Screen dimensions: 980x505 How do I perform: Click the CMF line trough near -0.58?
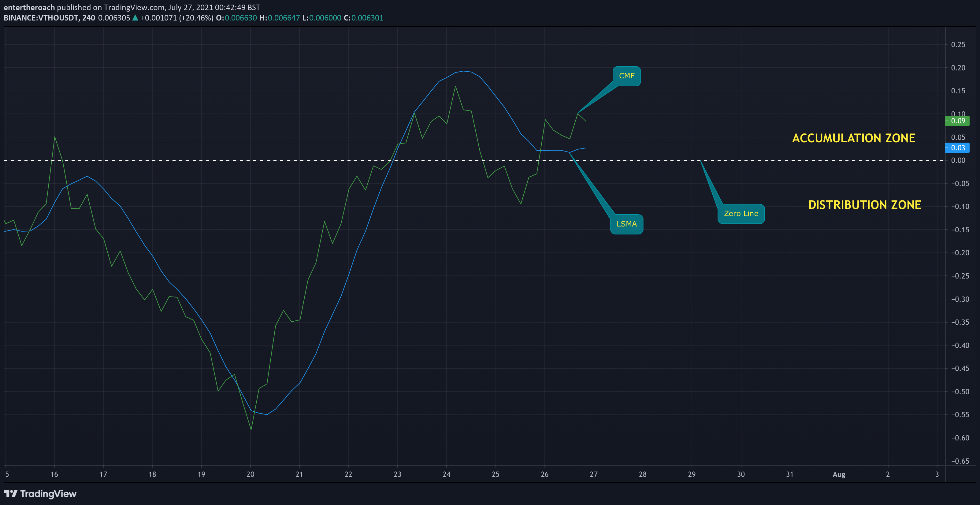[x=251, y=429]
